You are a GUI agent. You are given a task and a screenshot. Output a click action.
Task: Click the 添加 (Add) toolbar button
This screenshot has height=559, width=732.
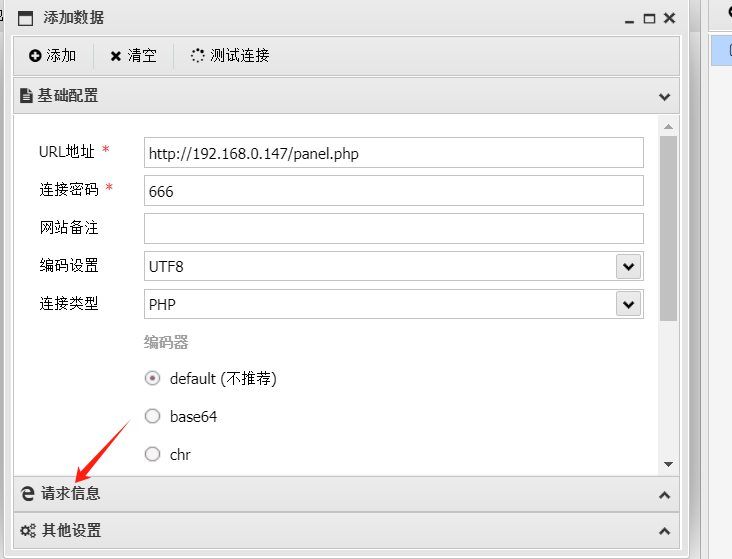pos(52,56)
